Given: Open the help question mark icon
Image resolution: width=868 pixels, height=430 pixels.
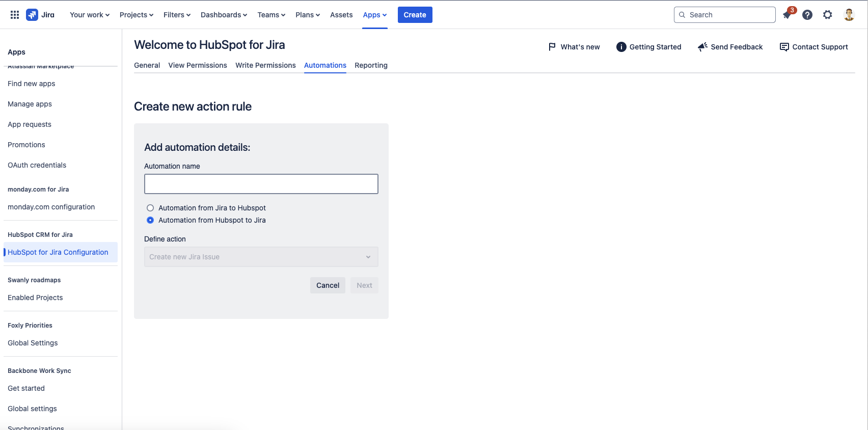Looking at the screenshot, I should click(807, 15).
